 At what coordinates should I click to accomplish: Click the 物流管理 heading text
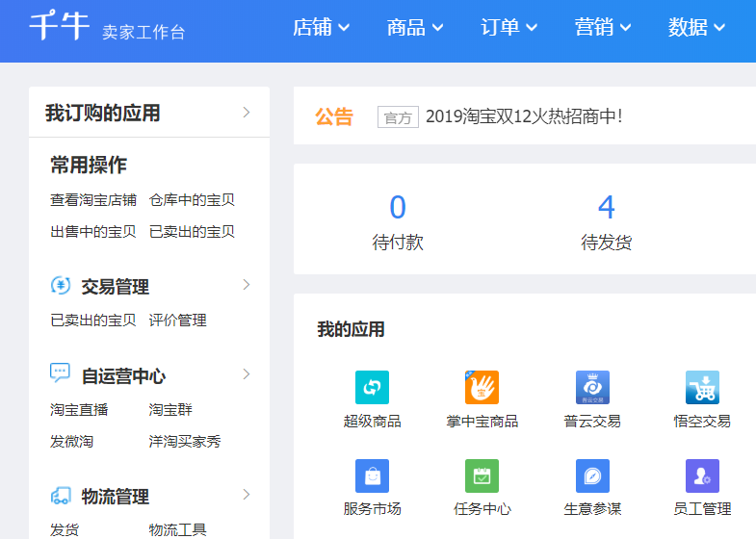(115, 497)
